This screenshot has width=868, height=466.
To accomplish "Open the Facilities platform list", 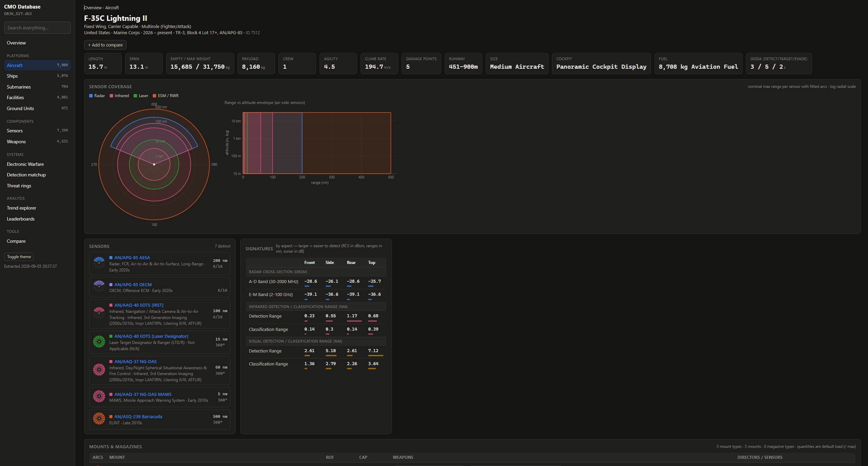I will [37, 97].
